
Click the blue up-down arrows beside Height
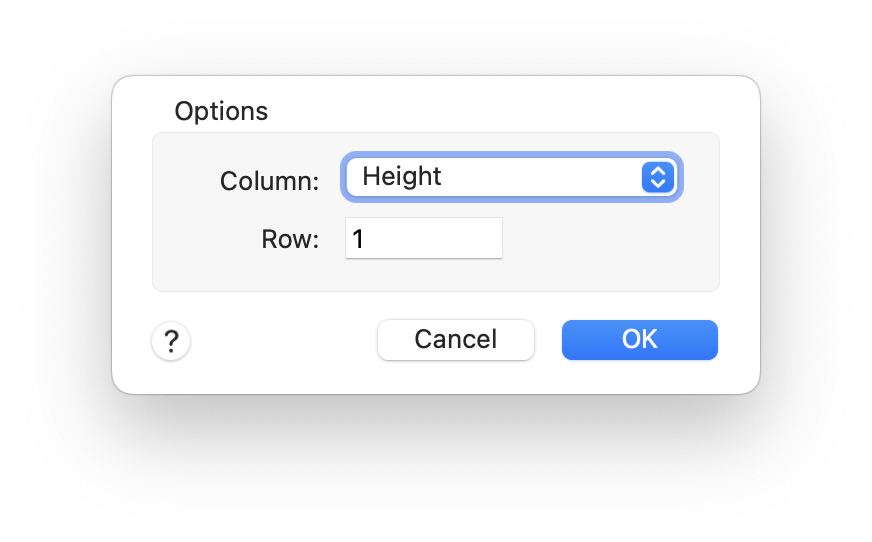pyautogui.click(x=657, y=178)
